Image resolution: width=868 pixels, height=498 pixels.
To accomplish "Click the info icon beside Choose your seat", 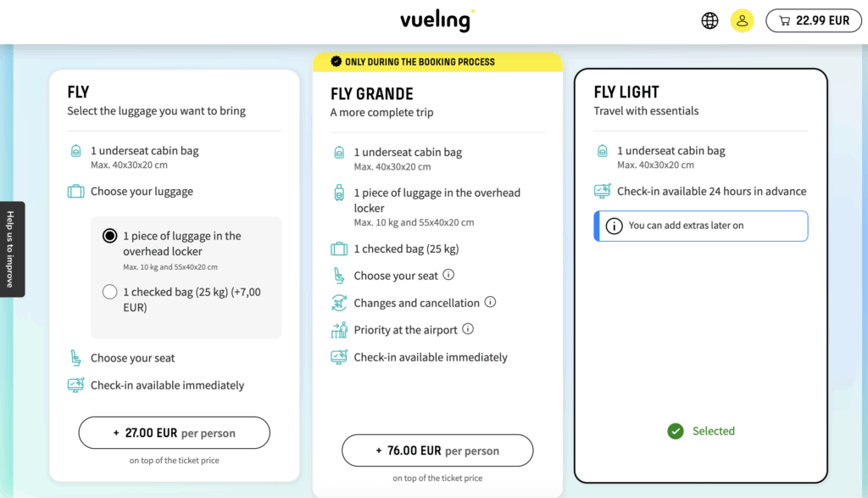I will click(x=448, y=275).
